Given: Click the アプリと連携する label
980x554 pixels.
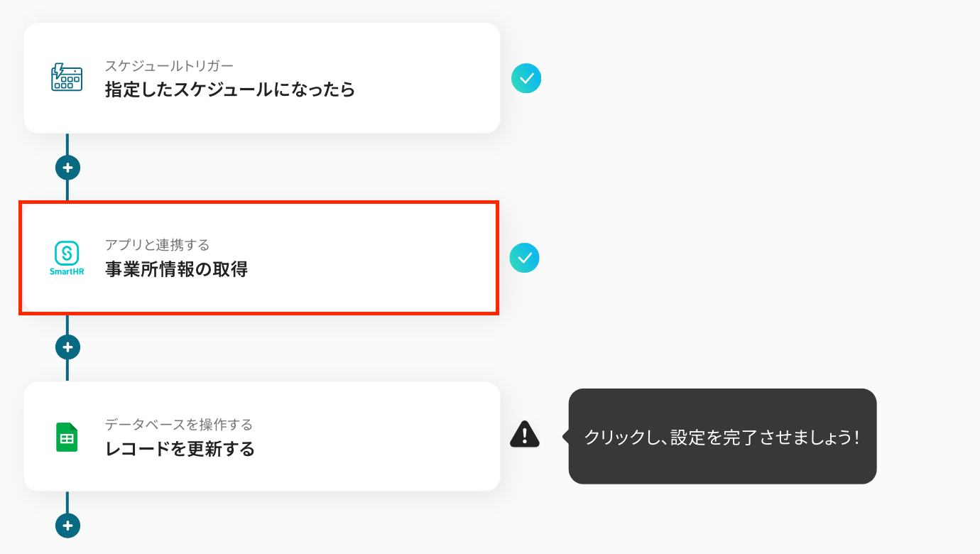Looking at the screenshot, I should (x=157, y=245).
